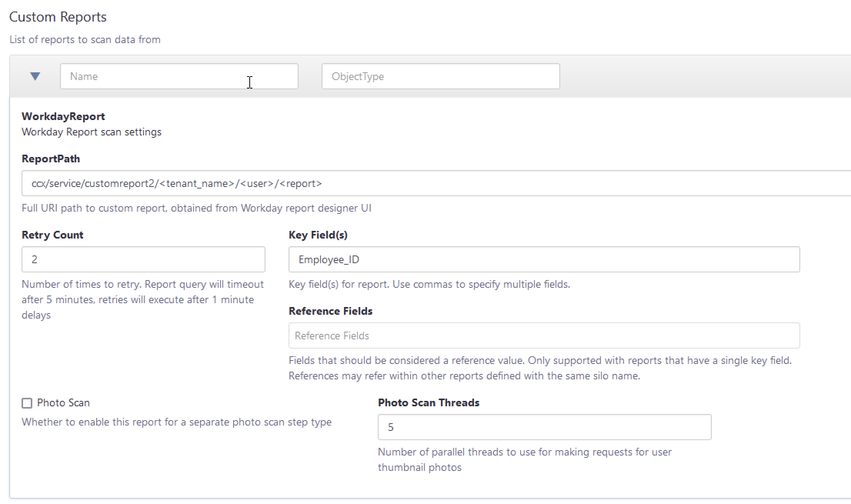Click the 'Whether to enable this report' help text
Viewport: 851px width, 504px height.
177,422
